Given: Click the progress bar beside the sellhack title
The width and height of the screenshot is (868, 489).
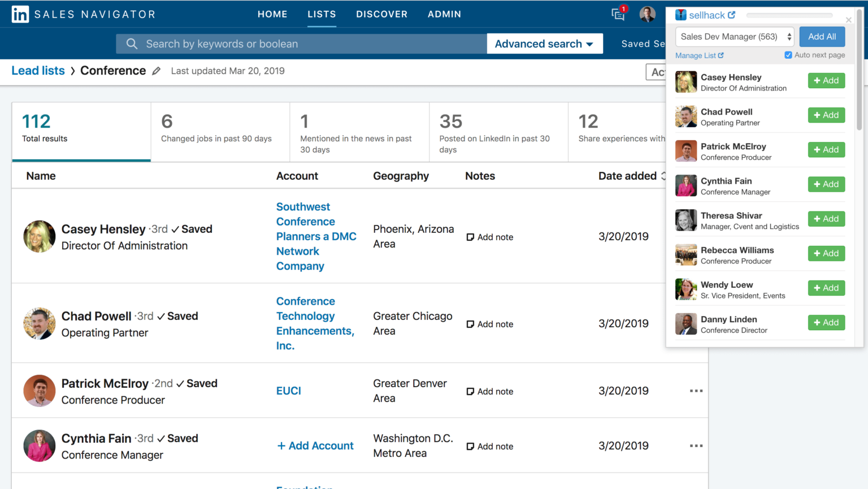Looking at the screenshot, I should pos(789,15).
